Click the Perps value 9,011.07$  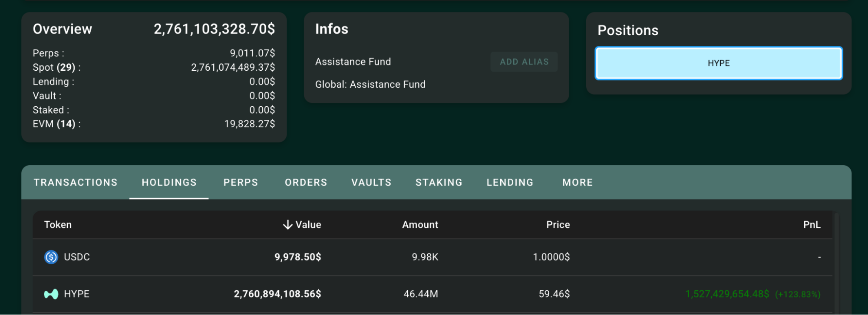pyautogui.click(x=252, y=53)
